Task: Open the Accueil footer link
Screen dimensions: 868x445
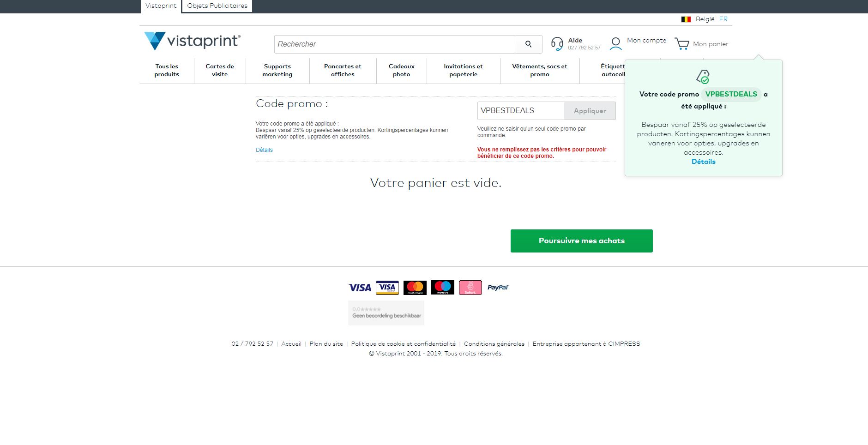Action: coord(291,344)
